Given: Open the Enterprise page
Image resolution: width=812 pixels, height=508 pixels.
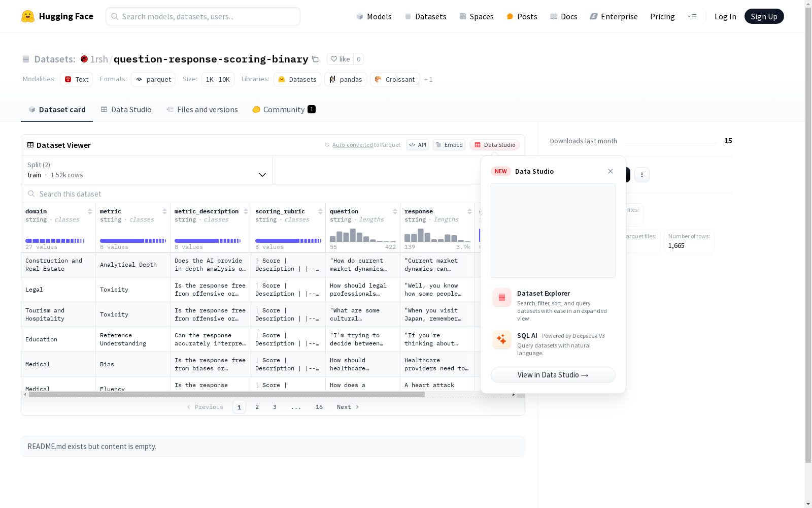Looking at the screenshot, I should (614, 16).
